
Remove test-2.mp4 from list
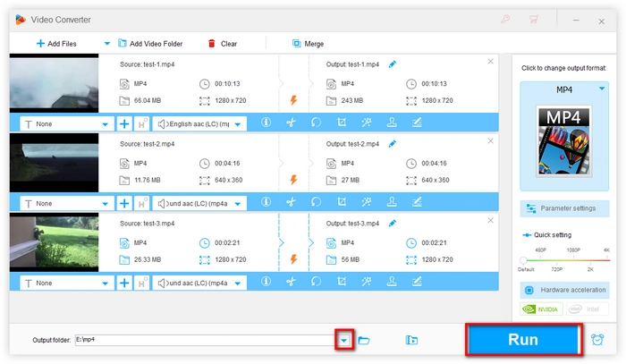coord(491,141)
